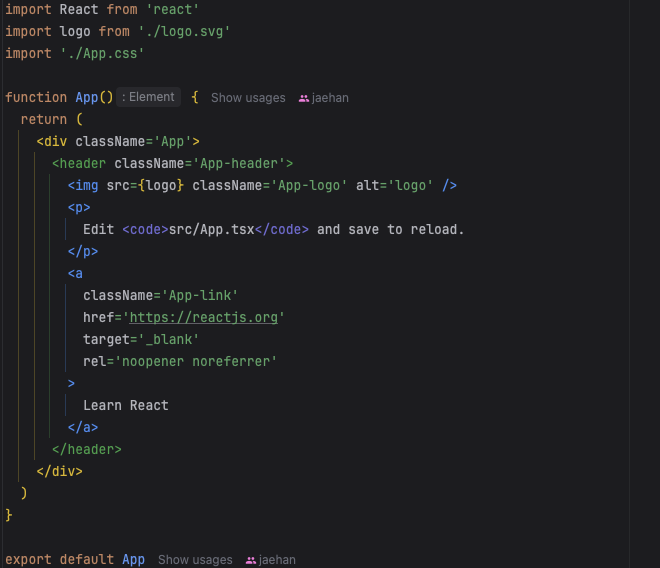Open the https://reactjs.org link in href

pyautogui.click(x=204, y=317)
